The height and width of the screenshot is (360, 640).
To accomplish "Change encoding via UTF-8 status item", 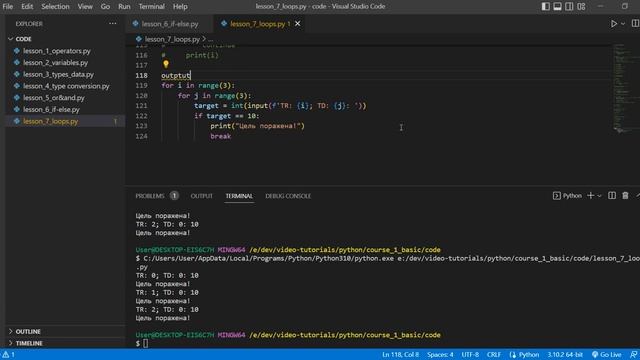I will 470,355.
